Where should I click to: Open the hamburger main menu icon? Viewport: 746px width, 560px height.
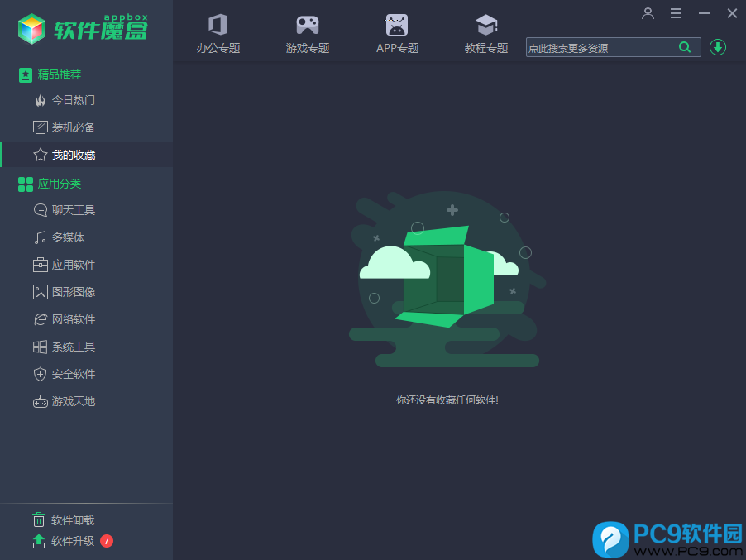pyautogui.click(x=676, y=13)
